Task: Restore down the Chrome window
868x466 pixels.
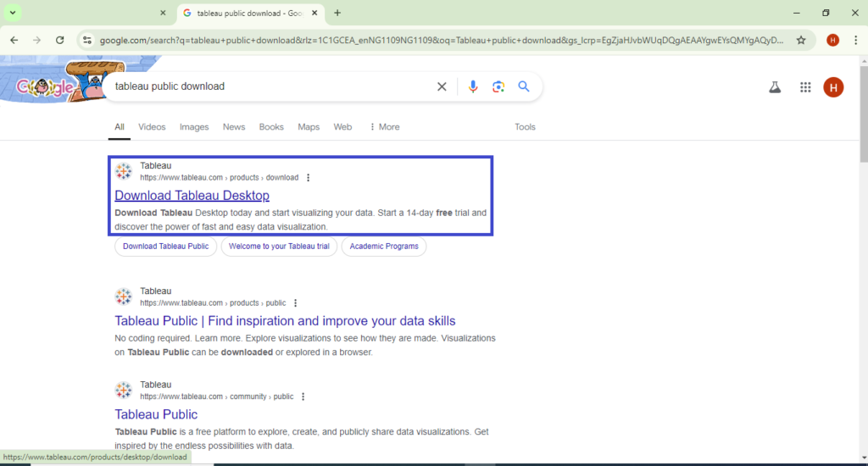Action: [826, 13]
